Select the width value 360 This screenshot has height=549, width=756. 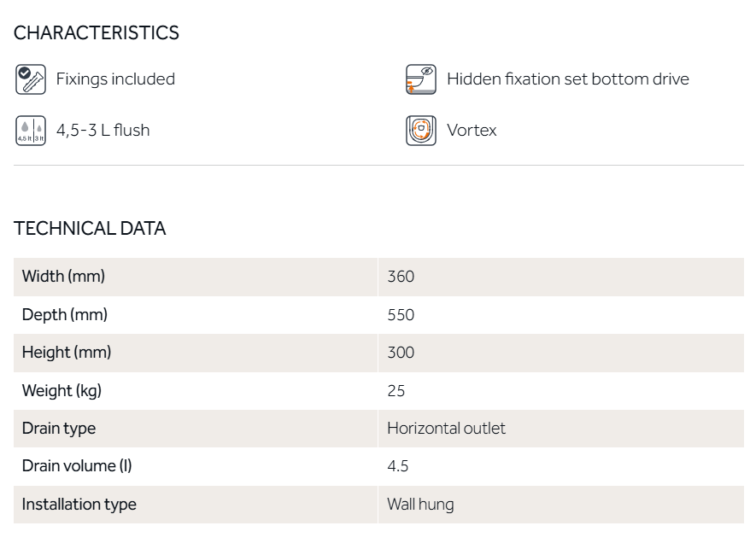point(401,277)
